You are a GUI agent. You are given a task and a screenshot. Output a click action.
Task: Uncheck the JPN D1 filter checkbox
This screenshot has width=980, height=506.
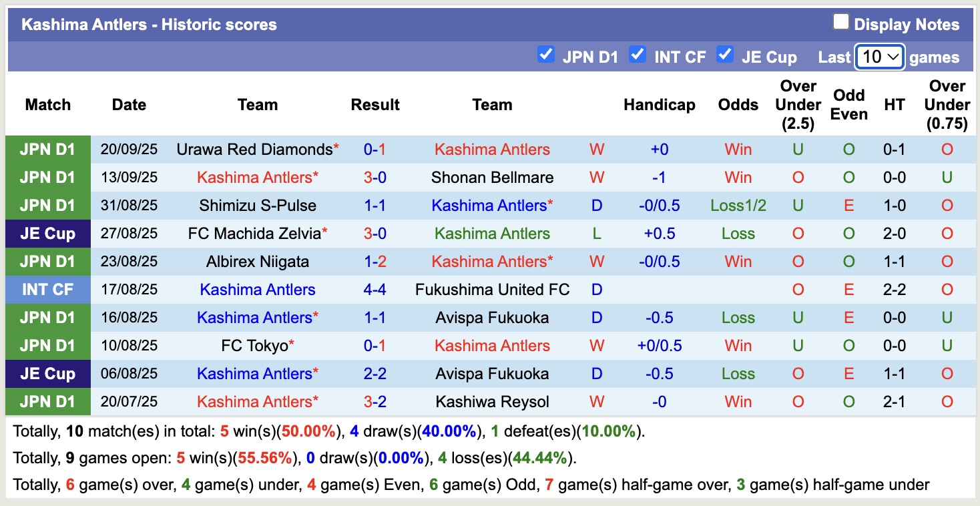tap(546, 55)
